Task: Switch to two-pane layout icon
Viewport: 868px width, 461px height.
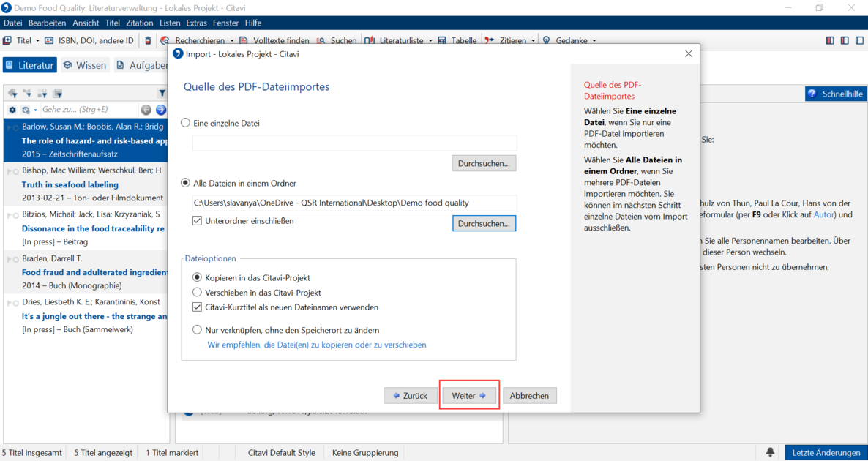Action: point(845,40)
